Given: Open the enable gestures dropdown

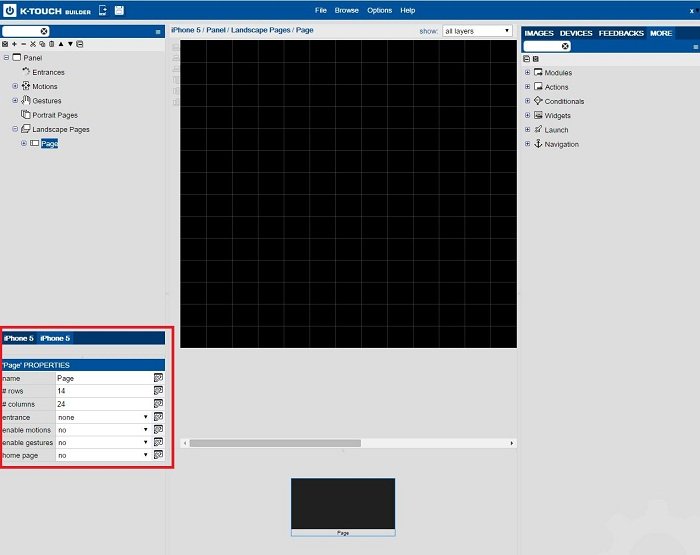Looking at the screenshot, I should (102, 442).
